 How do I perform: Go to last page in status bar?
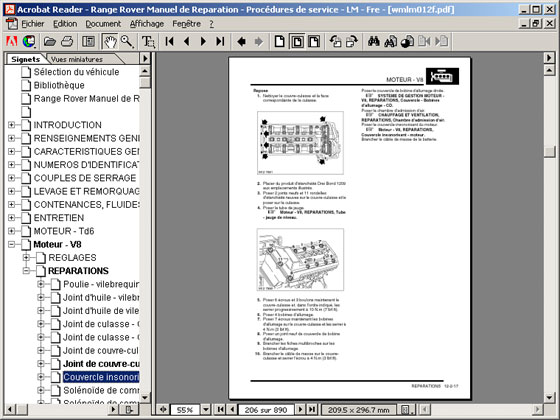point(312,409)
